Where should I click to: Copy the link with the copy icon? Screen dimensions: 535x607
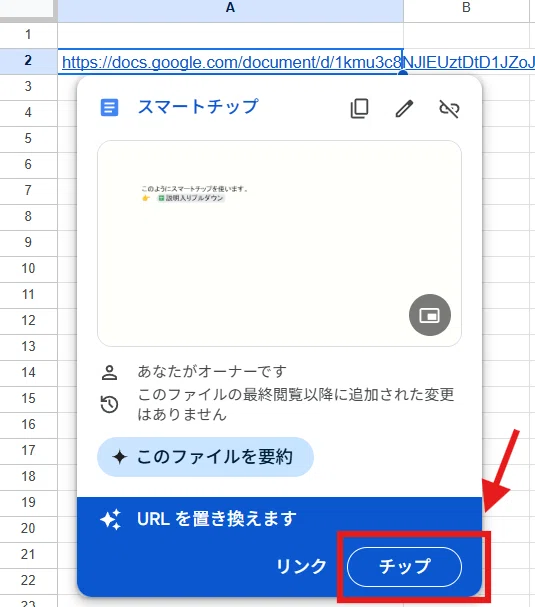(359, 108)
